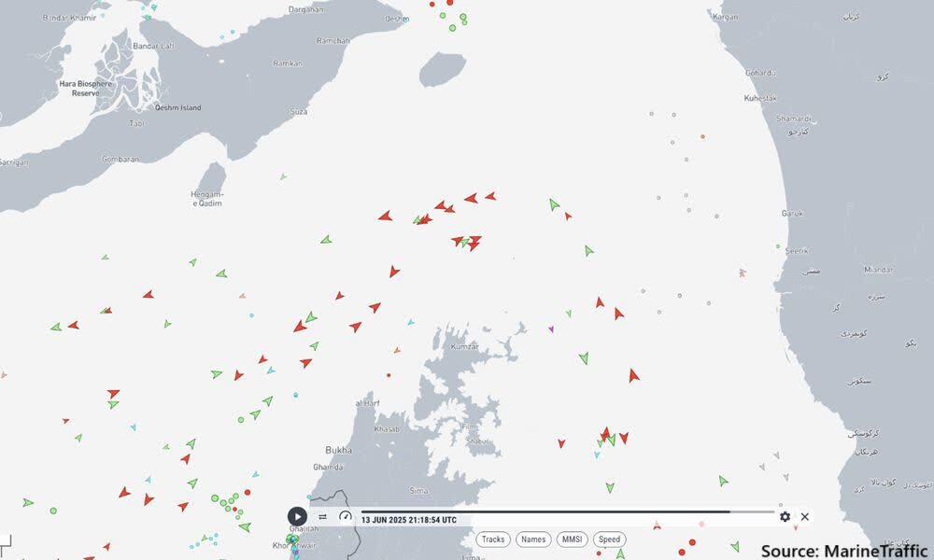Open playback settings gear icon
The image size is (934, 560).
(785, 517)
